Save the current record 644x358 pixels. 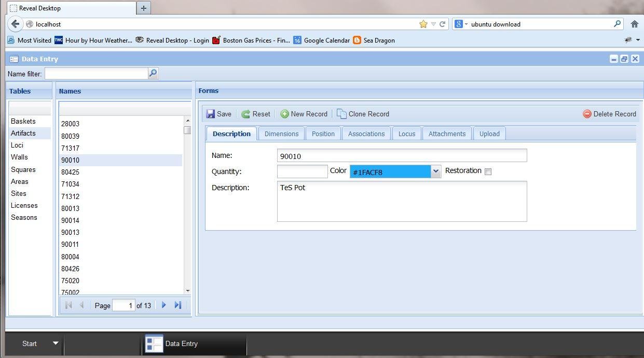tap(219, 114)
